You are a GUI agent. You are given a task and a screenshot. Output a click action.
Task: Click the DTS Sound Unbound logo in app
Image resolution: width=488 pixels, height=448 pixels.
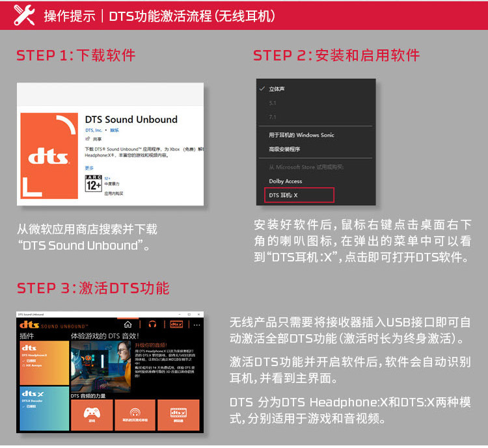pyautogui.click(x=53, y=325)
